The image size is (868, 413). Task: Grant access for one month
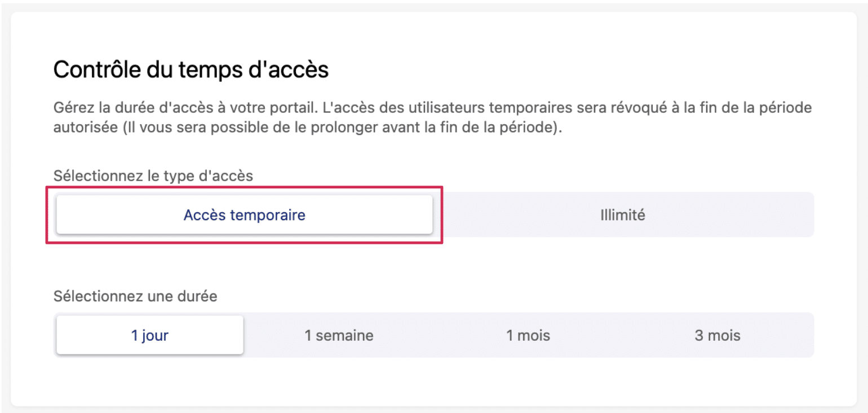pos(528,336)
